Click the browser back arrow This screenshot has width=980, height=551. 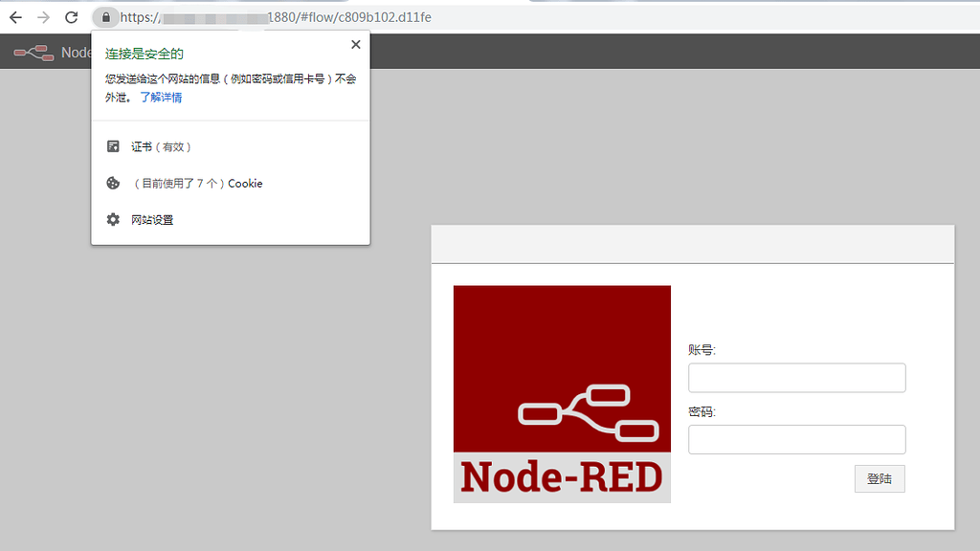tap(15, 17)
